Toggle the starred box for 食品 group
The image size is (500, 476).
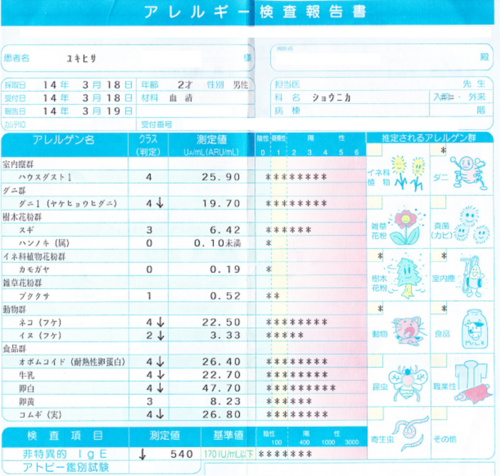click(x=439, y=308)
